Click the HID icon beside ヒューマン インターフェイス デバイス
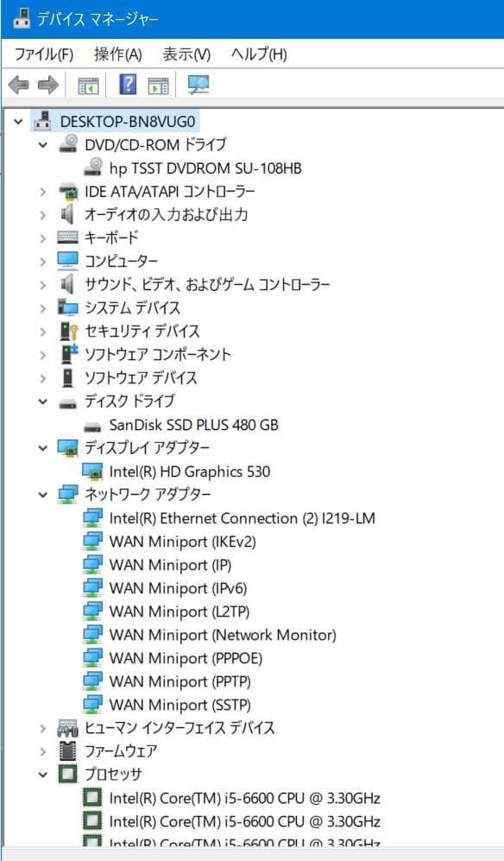 pyautogui.click(x=68, y=728)
